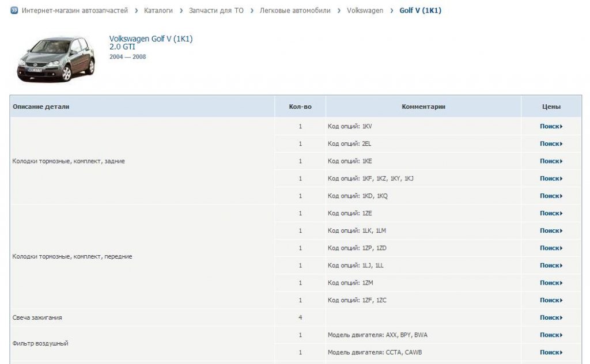Click comment Код опций: 1KE
Screen dimensions: 590x364
point(350,161)
